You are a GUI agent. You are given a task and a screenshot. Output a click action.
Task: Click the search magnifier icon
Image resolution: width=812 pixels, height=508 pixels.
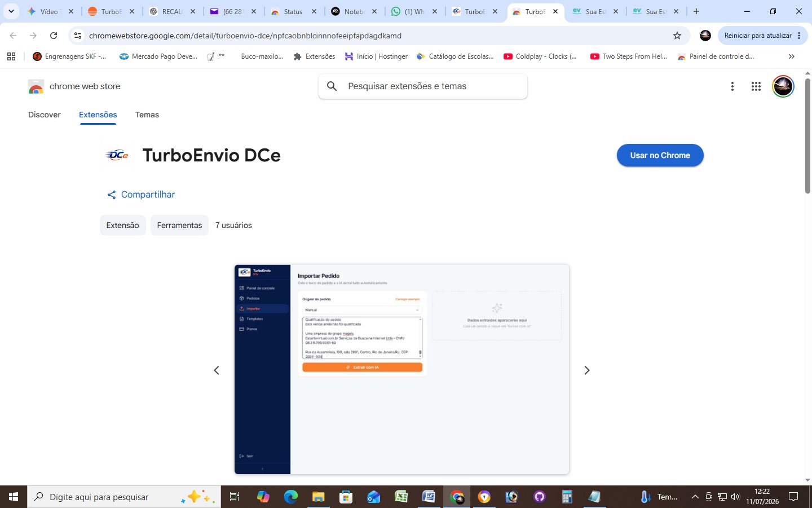coord(332,86)
